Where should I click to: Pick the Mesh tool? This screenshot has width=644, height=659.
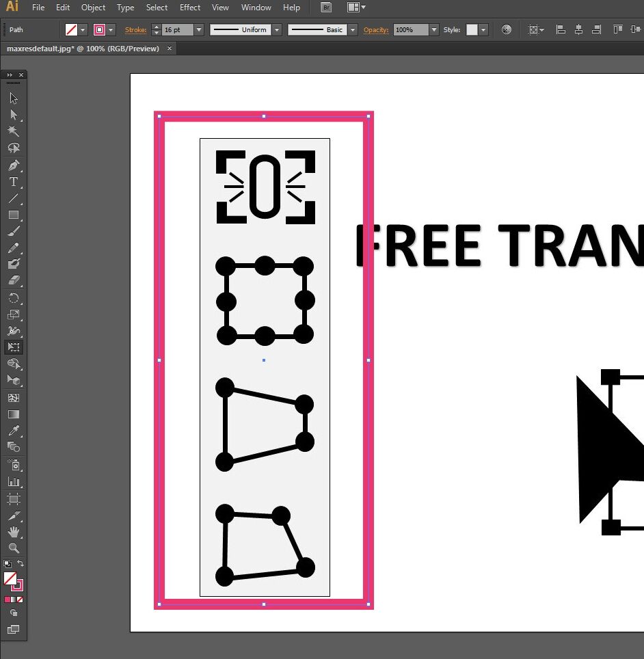click(x=14, y=398)
